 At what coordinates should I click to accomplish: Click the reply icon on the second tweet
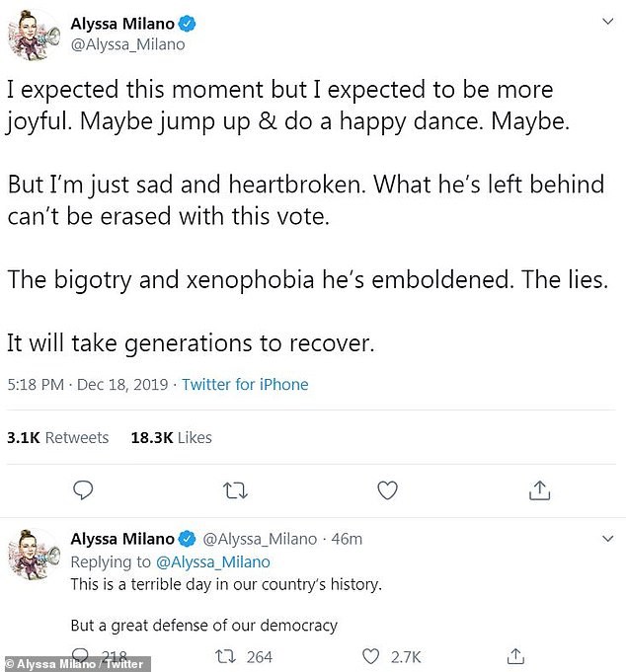82,656
